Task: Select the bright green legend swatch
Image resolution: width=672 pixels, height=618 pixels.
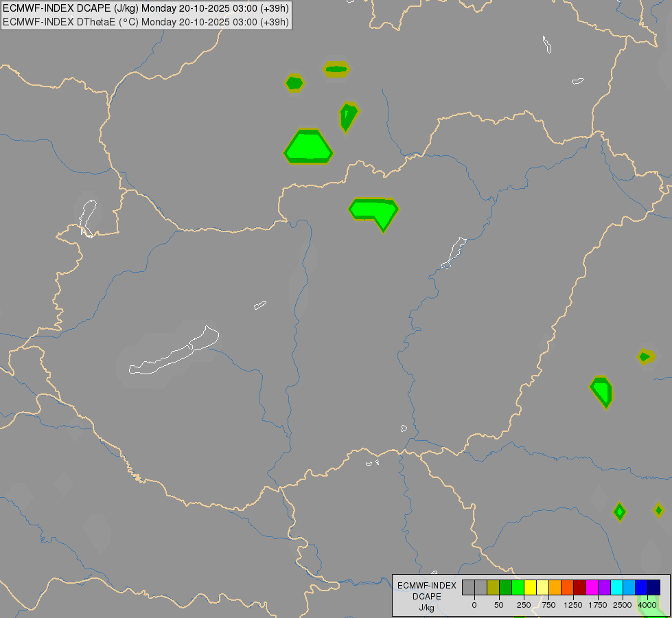Action: [x=518, y=587]
